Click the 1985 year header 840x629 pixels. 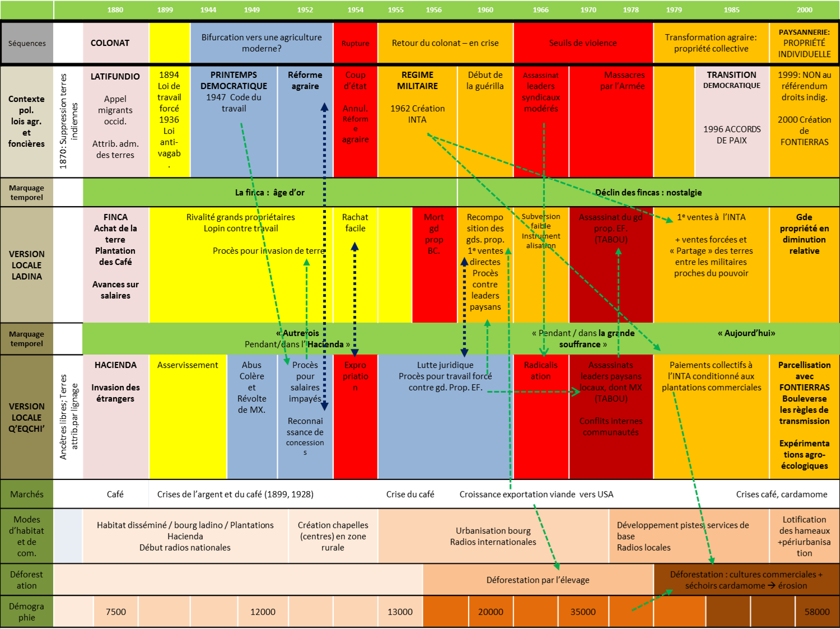pyautogui.click(x=731, y=10)
